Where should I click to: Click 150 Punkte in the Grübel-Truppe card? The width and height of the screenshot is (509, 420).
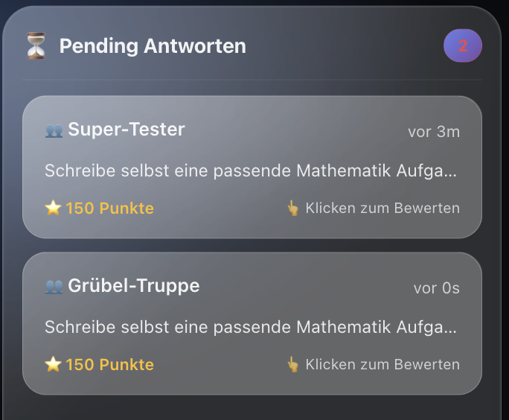[x=109, y=364]
